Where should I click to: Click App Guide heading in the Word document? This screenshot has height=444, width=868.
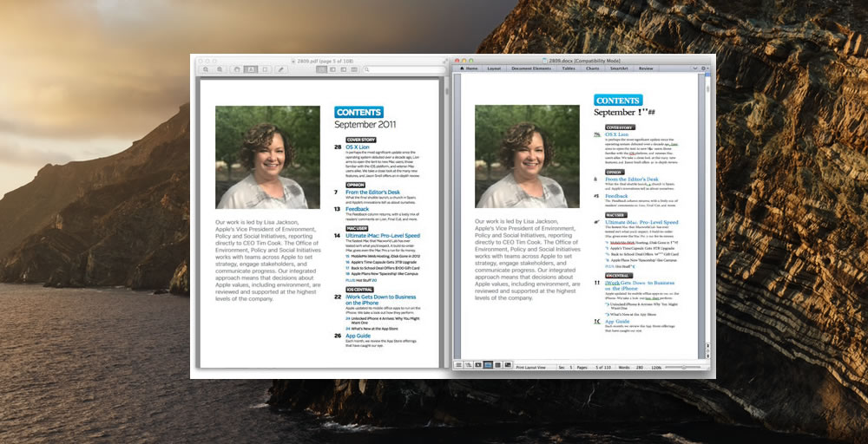point(617,321)
